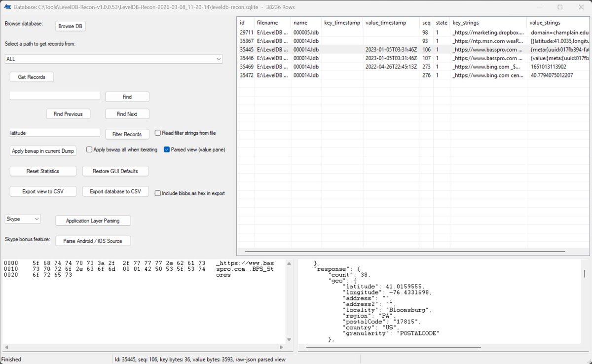Image resolution: width=592 pixels, height=364 pixels.
Task: Click Restore GUI Defaults
Action: coord(115,171)
